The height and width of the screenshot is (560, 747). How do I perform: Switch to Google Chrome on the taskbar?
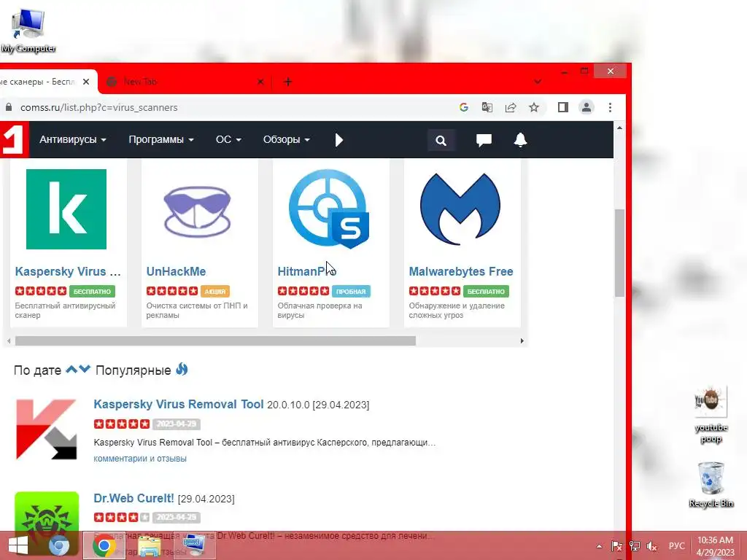[104, 545]
